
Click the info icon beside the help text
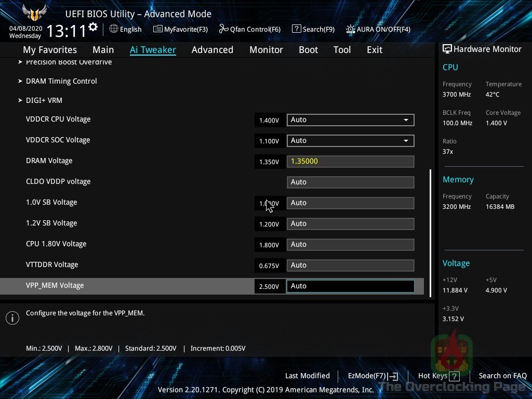[x=12, y=318]
